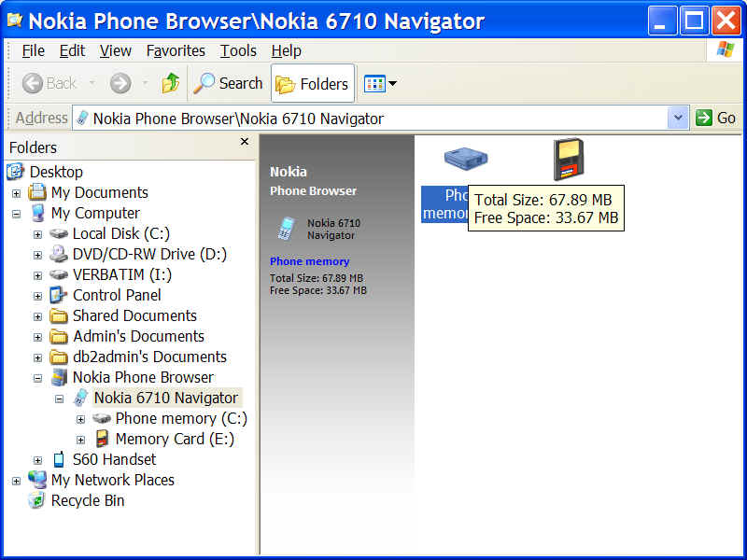Toggle the Folders pane button
The width and height of the screenshot is (747, 560).
313,84
